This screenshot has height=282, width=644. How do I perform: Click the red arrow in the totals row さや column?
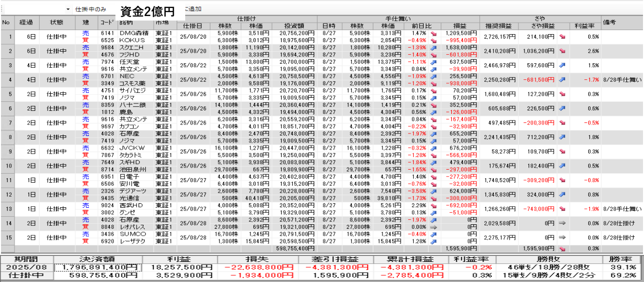pos(562,248)
